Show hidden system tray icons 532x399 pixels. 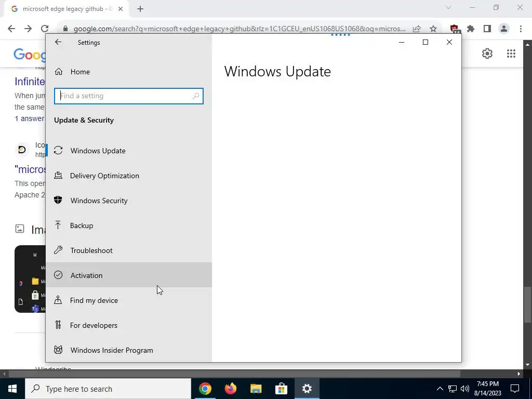click(x=440, y=389)
